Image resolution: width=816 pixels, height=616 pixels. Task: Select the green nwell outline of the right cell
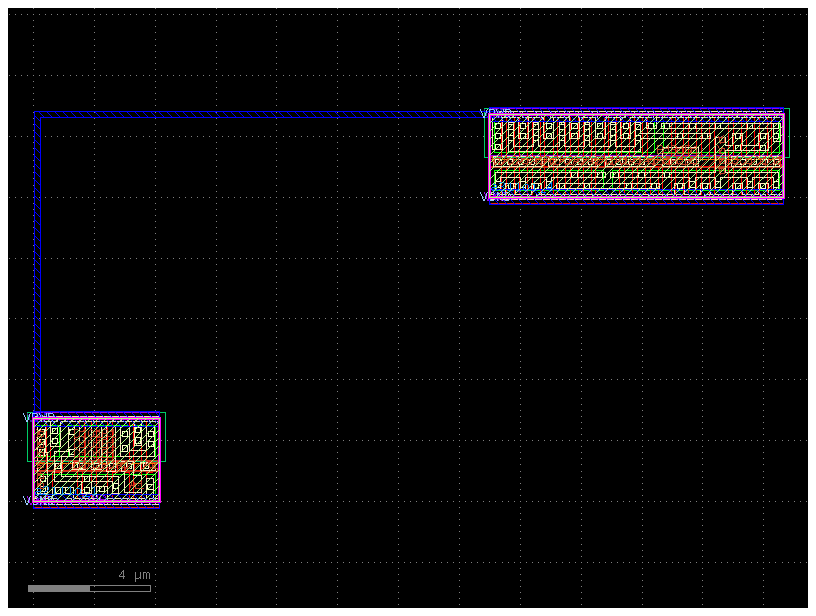[x=787, y=130]
